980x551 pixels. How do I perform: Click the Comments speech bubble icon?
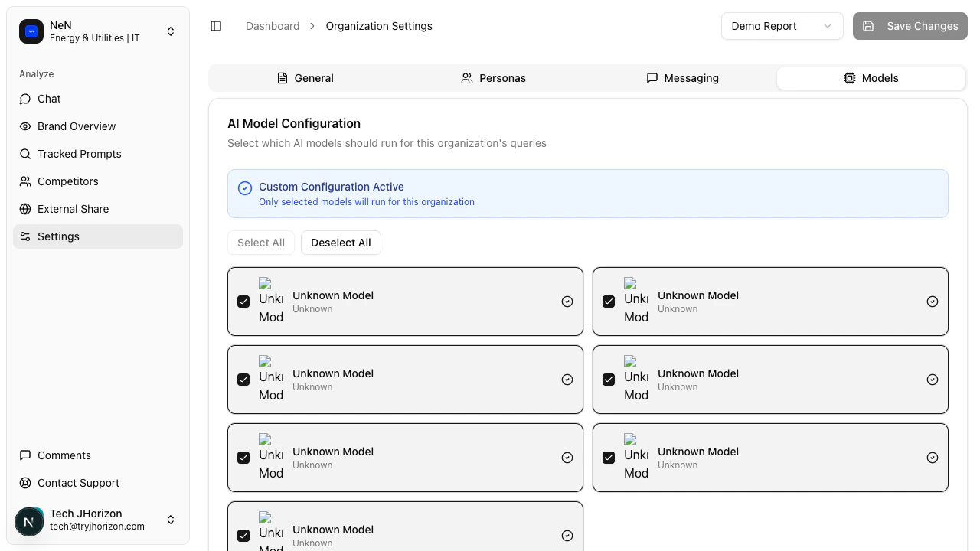coord(25,455)
